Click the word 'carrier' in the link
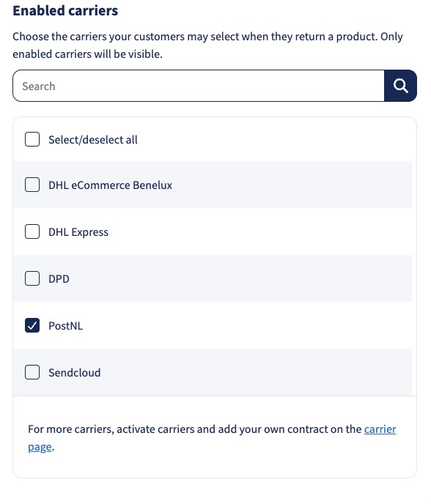This screenshot has width=431, height=504. pyautogui.click(x=380, y=429)
